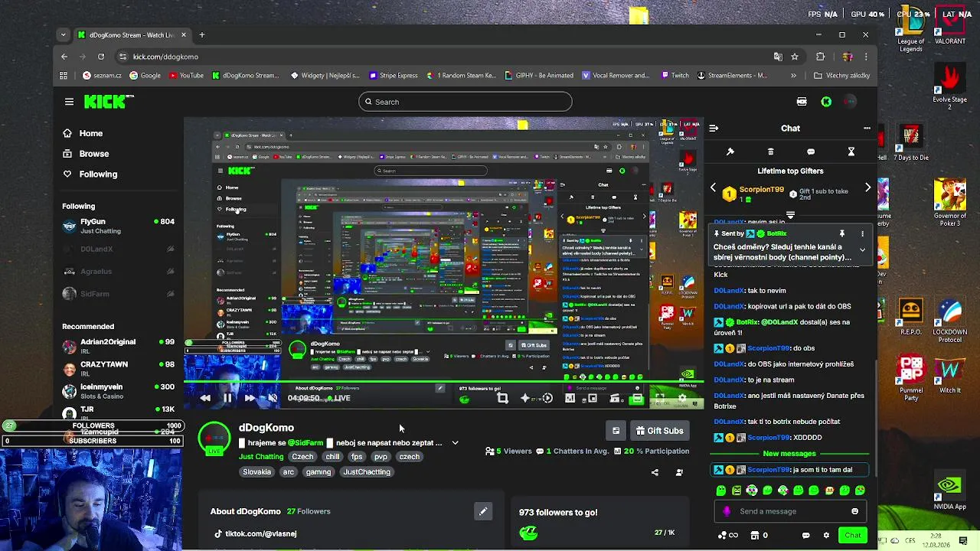Screen dimensions: 980x551
Task: Click the Just Chatting category link
Action: pos(261,457)
